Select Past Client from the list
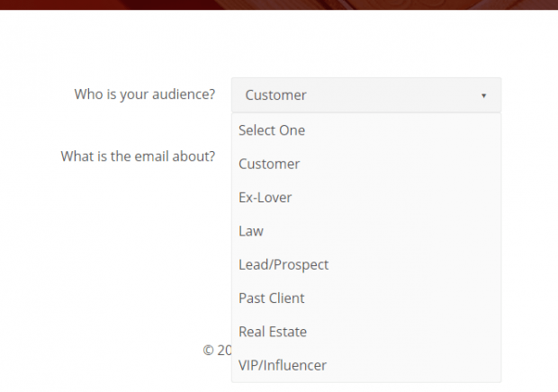The image size is (558, 392). tap(366, 298)
